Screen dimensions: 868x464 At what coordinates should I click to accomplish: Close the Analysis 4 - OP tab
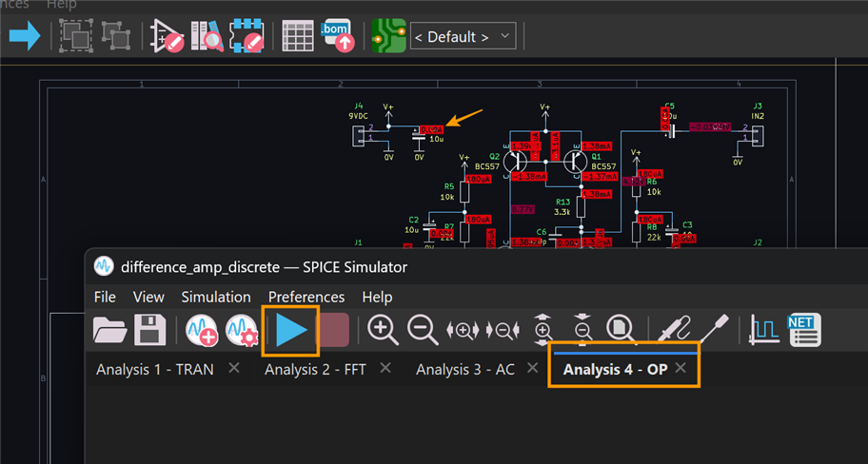(x=681, y=368)
